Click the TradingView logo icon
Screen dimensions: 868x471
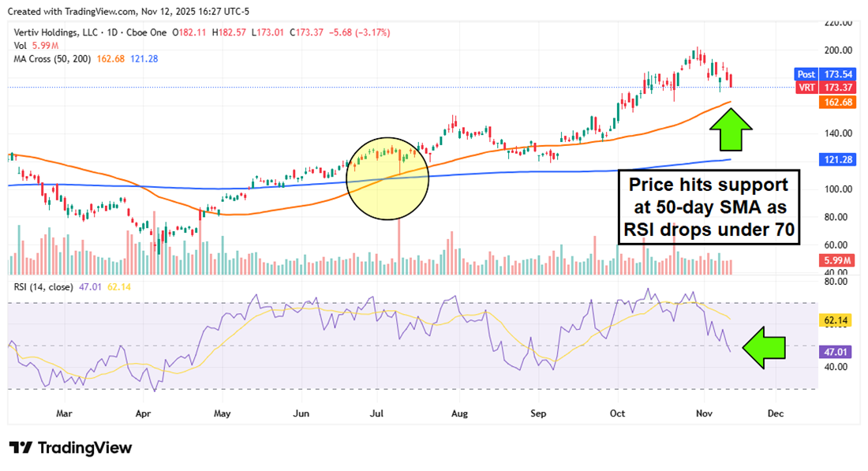21,448
